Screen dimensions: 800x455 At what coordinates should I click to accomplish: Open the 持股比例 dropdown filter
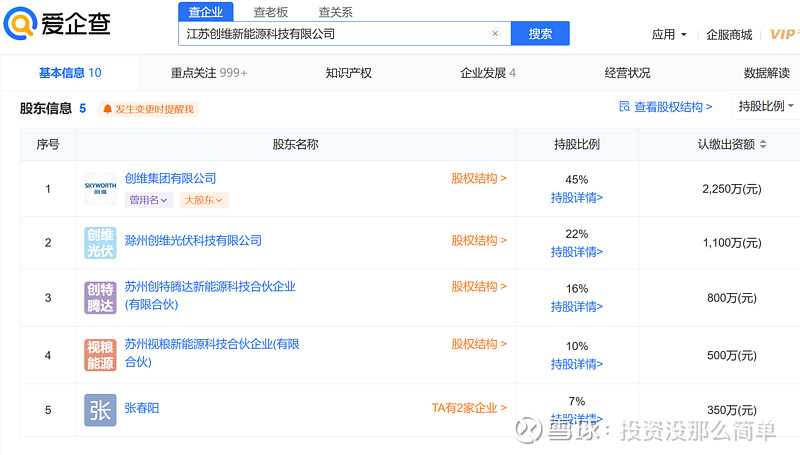coord(766,106)
